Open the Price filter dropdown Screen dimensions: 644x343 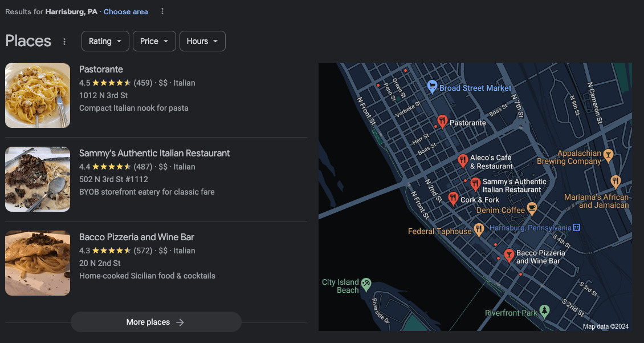click(x=154, y=41)
